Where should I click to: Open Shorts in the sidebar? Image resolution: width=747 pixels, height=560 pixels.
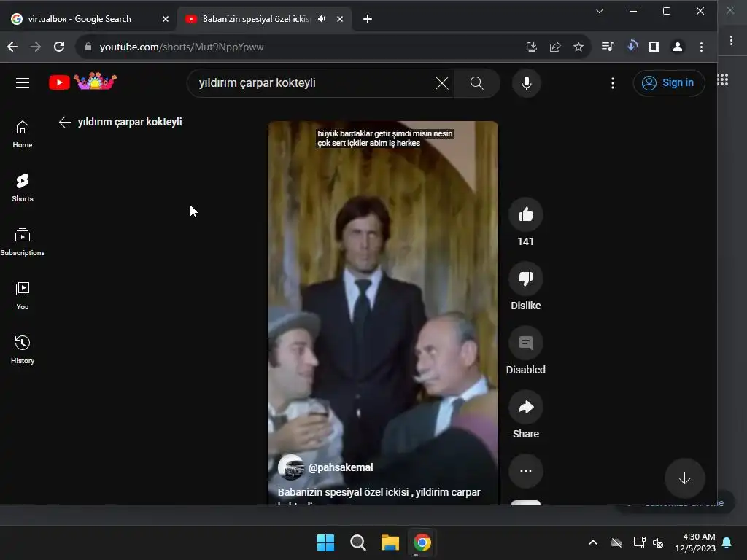23,188
